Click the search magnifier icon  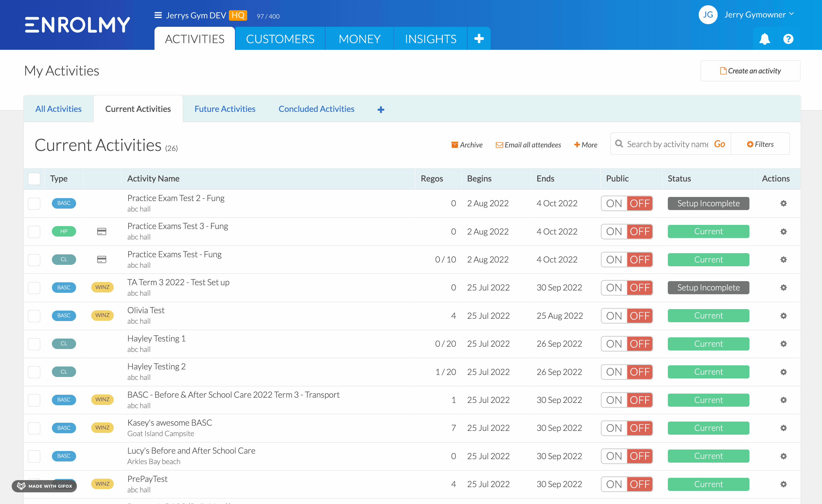619,144
